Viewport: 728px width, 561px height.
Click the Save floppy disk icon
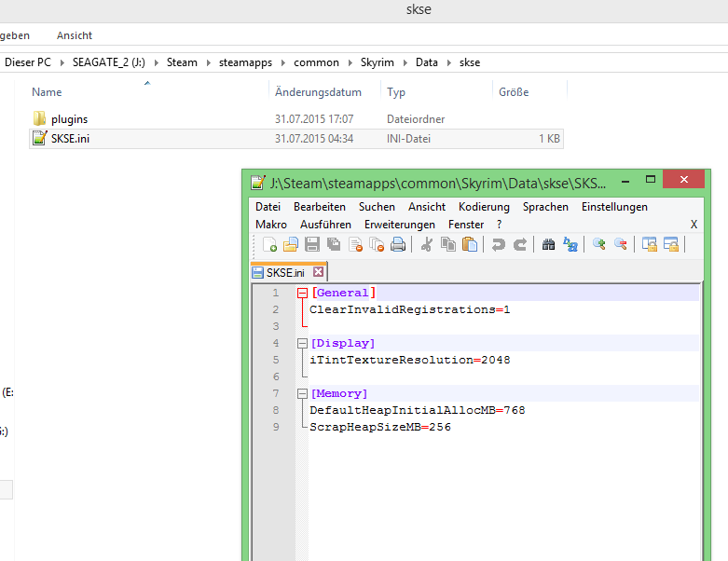click(312, 244)
